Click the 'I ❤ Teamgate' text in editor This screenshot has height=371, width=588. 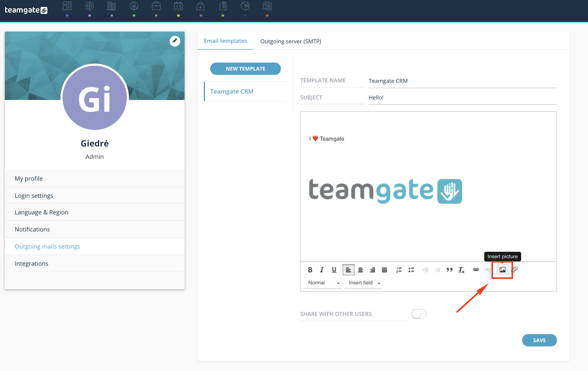327,138
